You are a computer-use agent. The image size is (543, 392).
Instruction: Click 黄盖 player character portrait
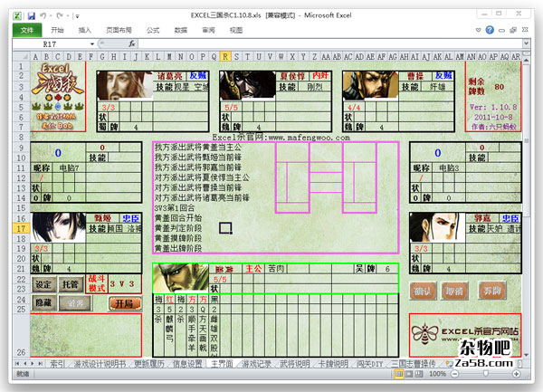point(181,278)
